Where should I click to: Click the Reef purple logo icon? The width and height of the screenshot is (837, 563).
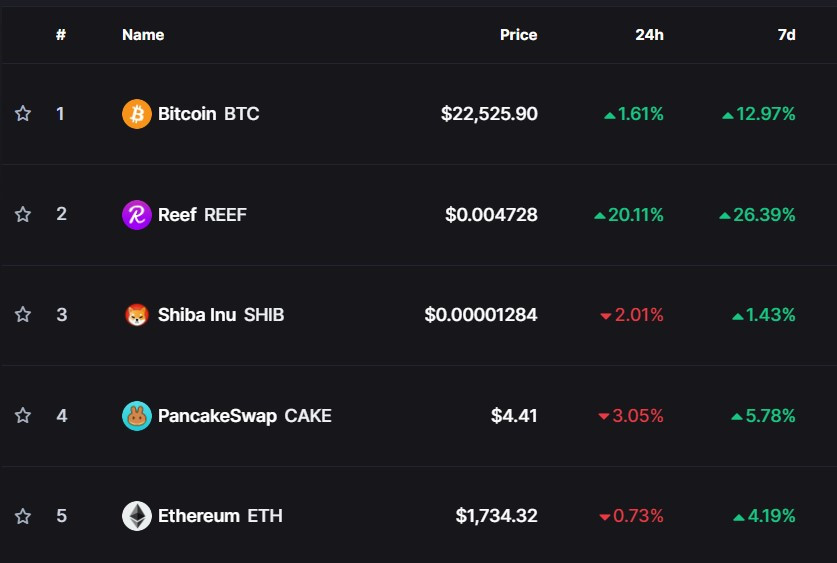point(136,215)
